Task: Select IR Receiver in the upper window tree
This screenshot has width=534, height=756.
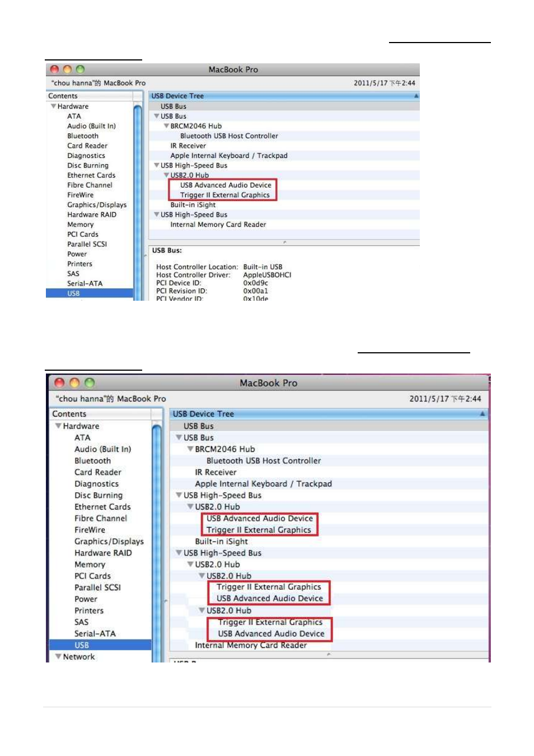Action: 188,146
